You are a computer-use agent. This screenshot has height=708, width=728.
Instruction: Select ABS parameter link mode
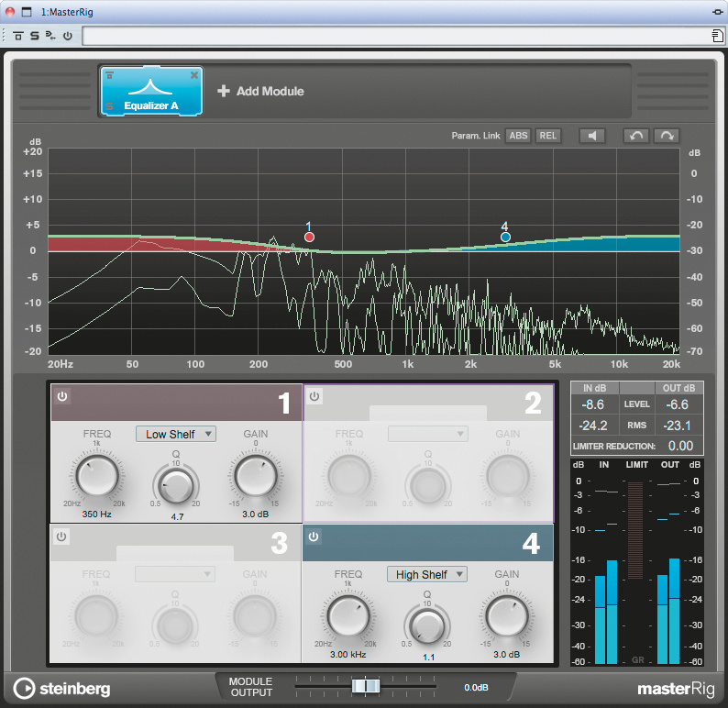518,136
